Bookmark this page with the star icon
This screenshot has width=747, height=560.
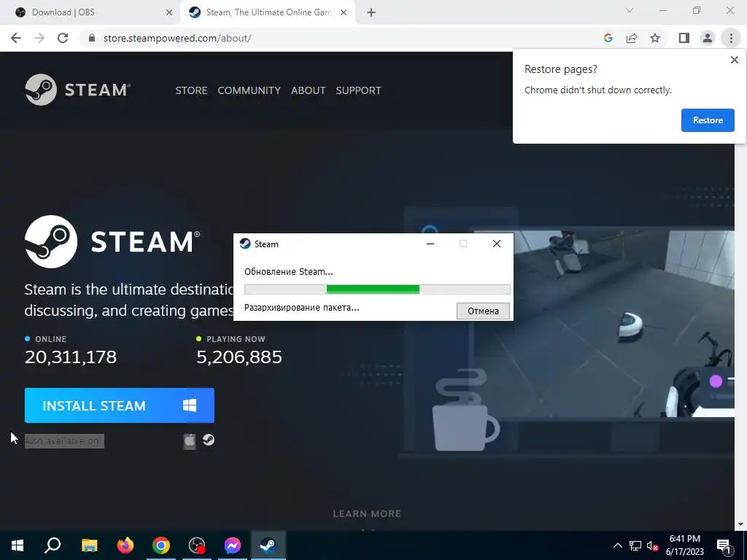(655, 38)
